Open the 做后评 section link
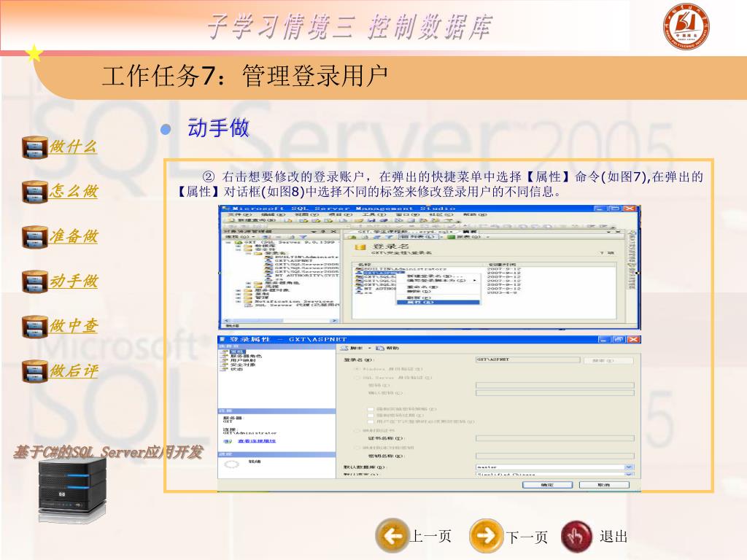The width and height of the screenshot is (747, 560). (74, 370)
